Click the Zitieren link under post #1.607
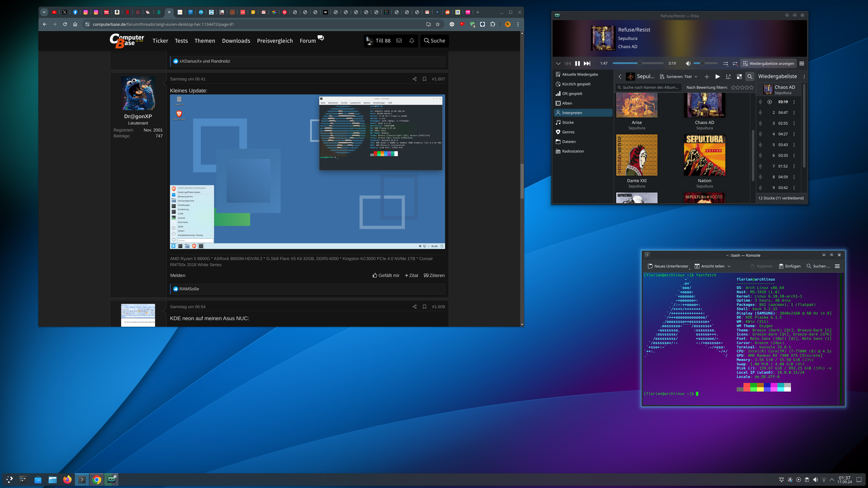This screenshot has height=488, width=868. click(434, 275)
